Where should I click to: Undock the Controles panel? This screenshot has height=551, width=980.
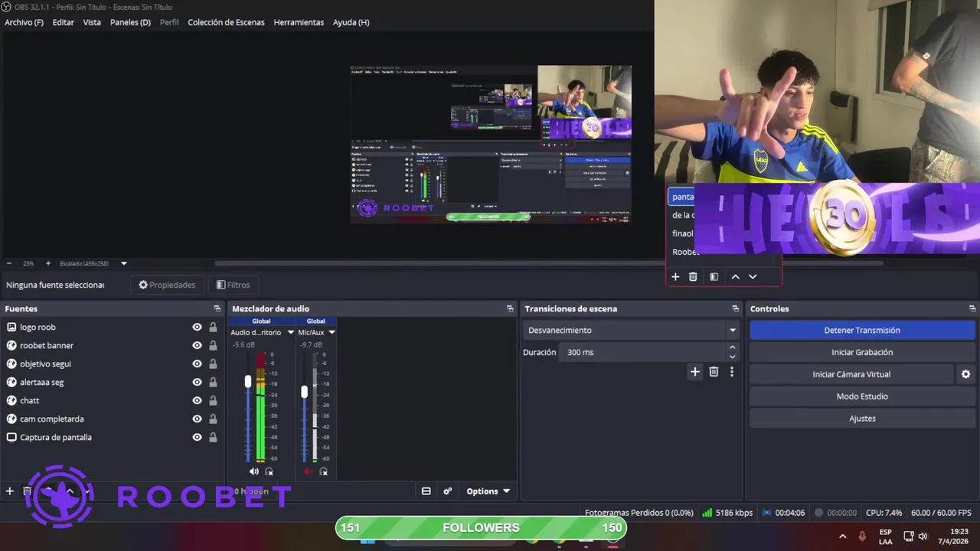pyautogui.click(x=972, y=308)
